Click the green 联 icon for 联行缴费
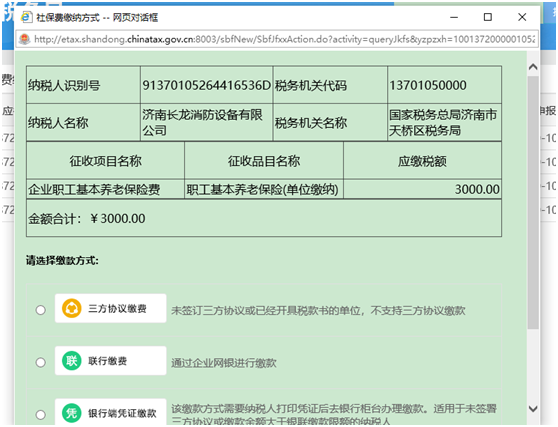This screenshot has height=427, width=558. pyautogui.click(x=72, y=361)
